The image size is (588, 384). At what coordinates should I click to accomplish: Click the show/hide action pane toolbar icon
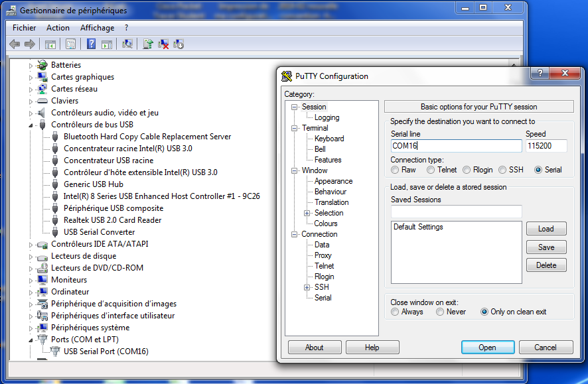tap(107, 44)
